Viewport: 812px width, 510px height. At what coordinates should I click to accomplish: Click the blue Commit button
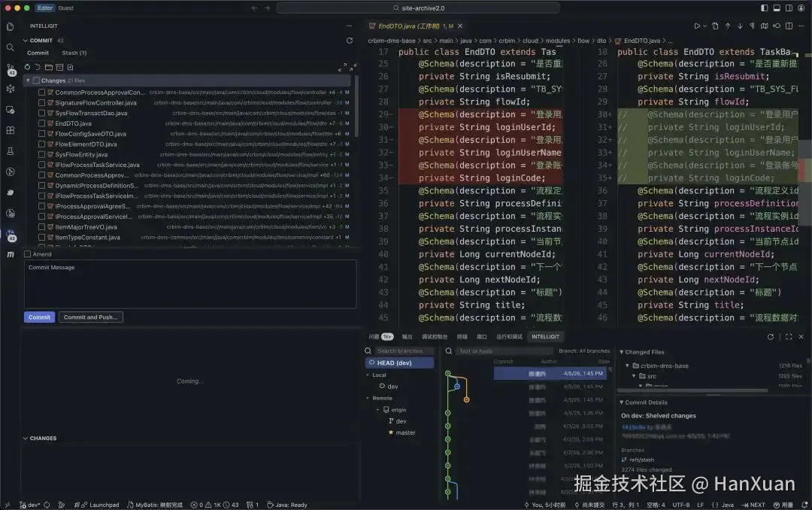[39, 317]
